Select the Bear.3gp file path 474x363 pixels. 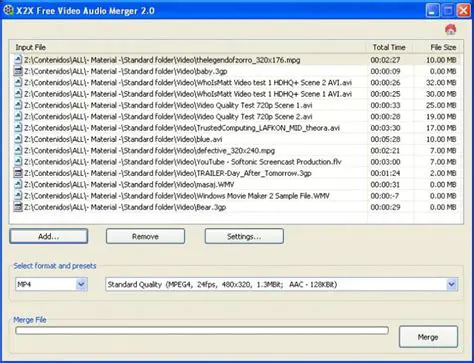(x=125, y=207)
